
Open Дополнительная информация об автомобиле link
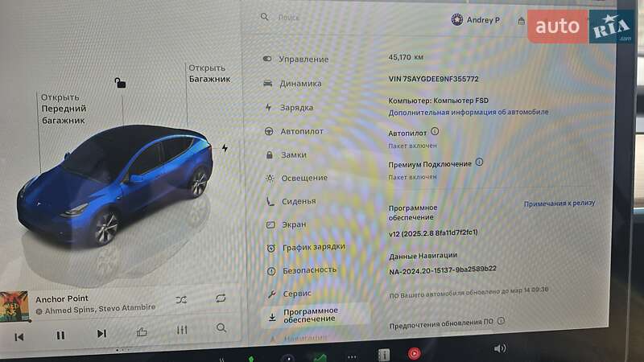coord(468,113)
